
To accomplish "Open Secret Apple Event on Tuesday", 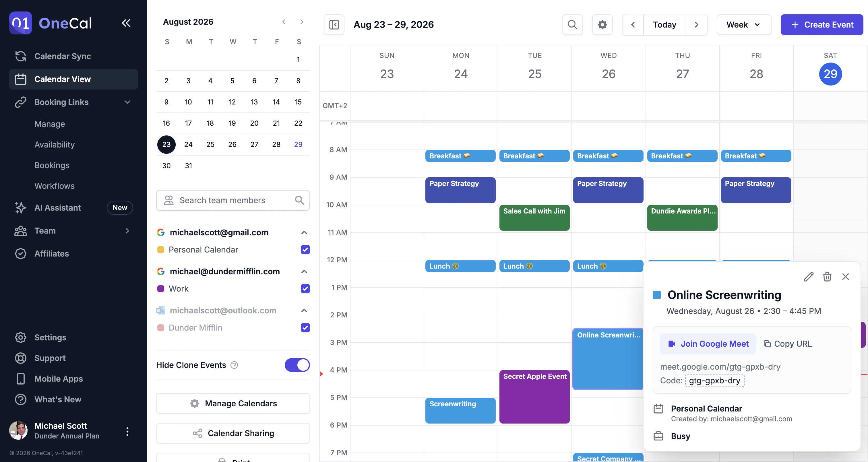I will pyautogui.click(x=534, y=397).
